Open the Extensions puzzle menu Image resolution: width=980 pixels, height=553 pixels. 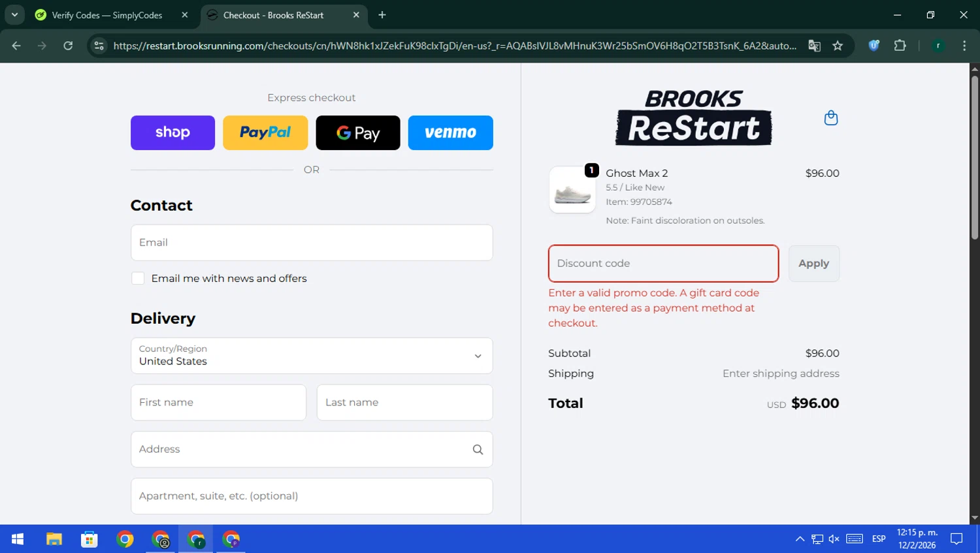click(900, 46)
